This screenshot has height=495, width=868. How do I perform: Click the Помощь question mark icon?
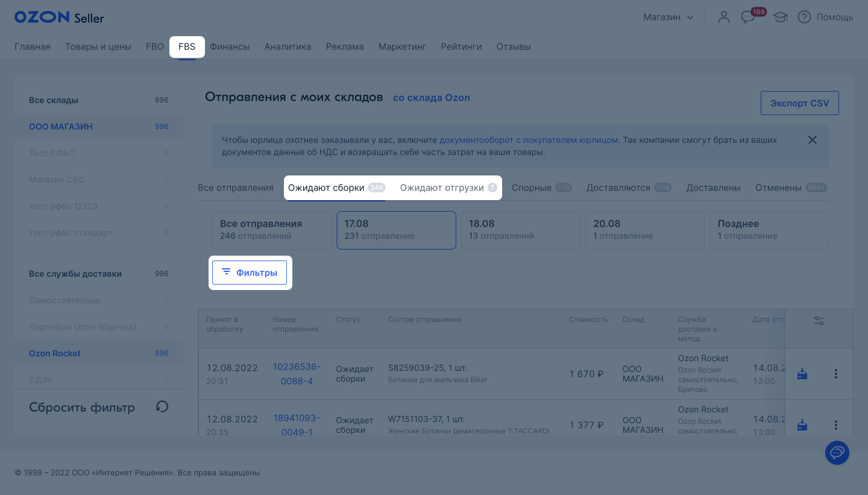[804, 17]
